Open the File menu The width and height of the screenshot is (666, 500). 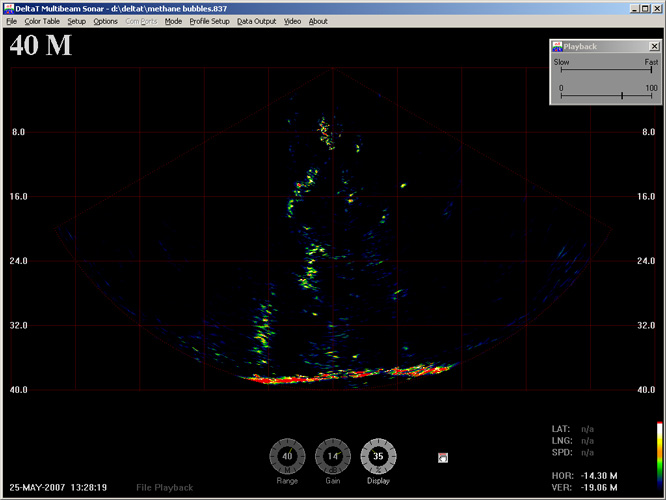[x=12, y=21]
